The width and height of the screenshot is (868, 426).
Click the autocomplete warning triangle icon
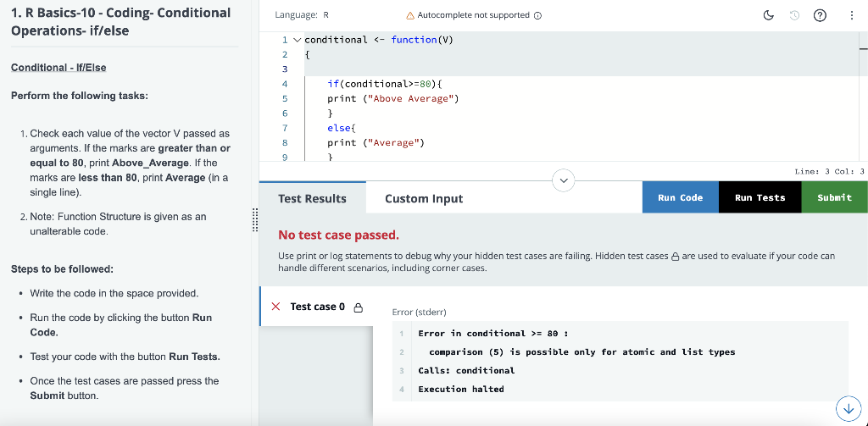(410, 15)
